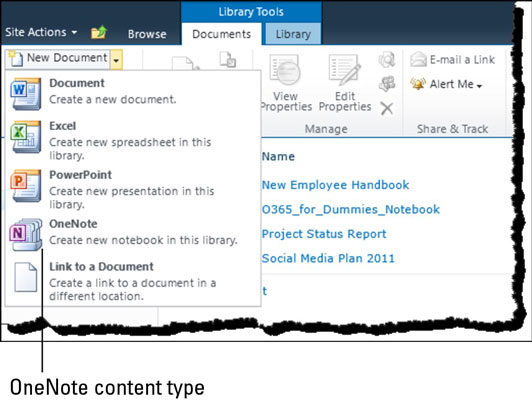
Task: Open the New Employee Handbook document
Action: (x=336, y=185)
